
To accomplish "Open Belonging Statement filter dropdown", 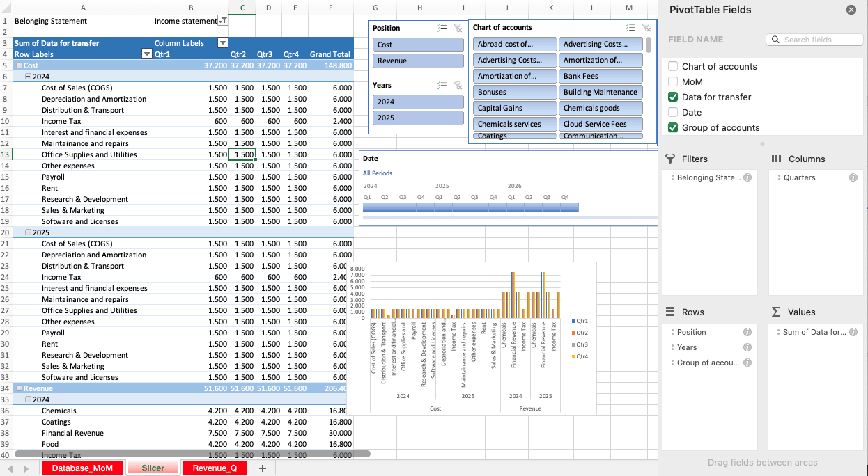I will [224, 21].
